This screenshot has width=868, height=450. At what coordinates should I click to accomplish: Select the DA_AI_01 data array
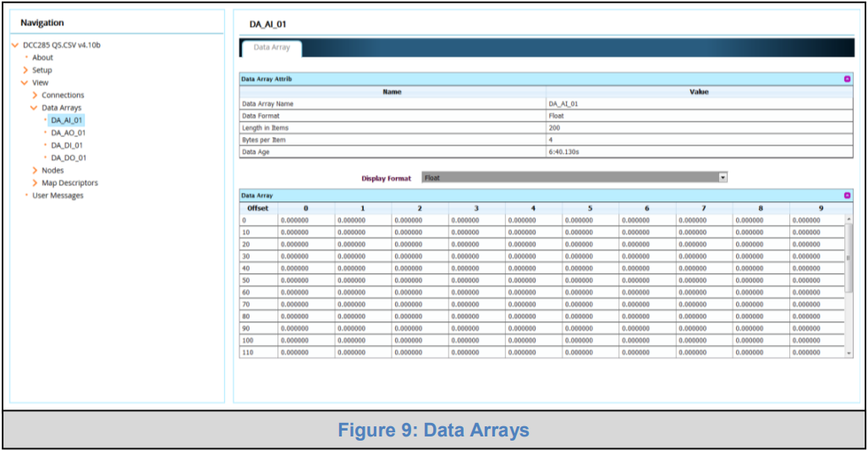coord(67,120)
